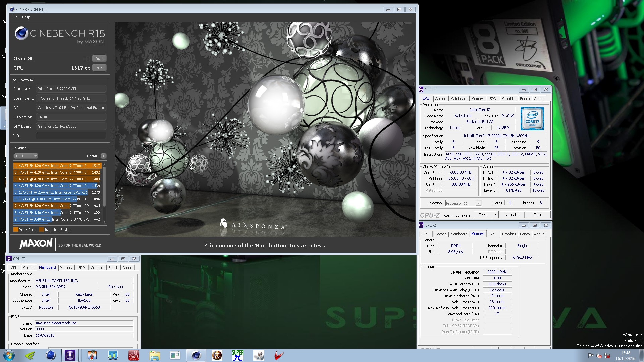
Task: Open Bench tab in top CPU-Z window
Action: pos(525,99)
